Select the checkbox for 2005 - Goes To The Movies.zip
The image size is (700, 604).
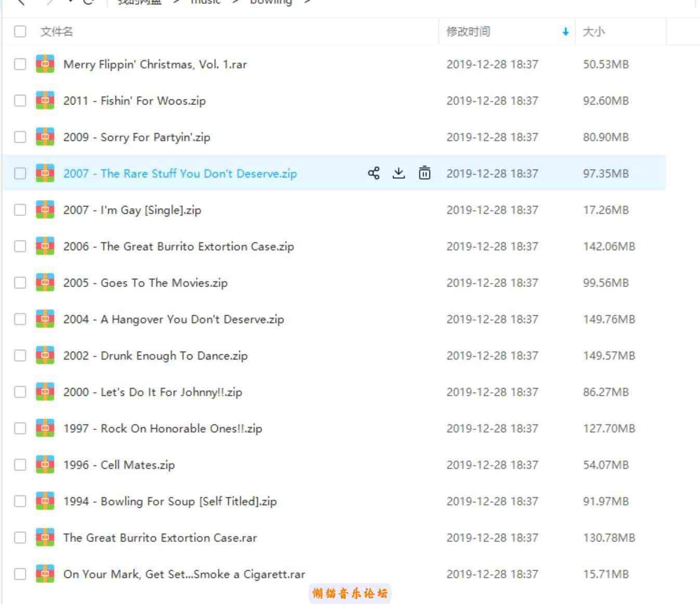click(x=20, y=282)
